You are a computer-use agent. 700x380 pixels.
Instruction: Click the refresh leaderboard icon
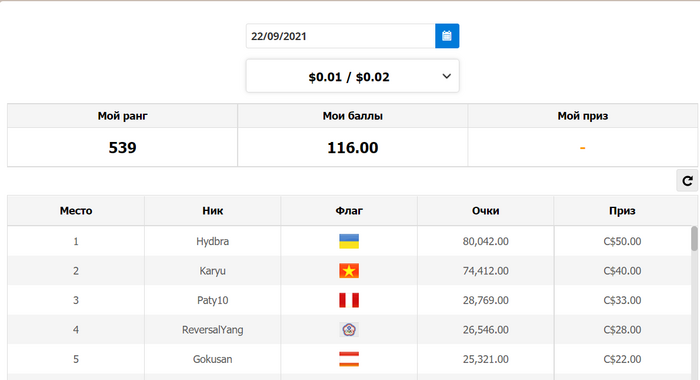(x=687, y=181)
